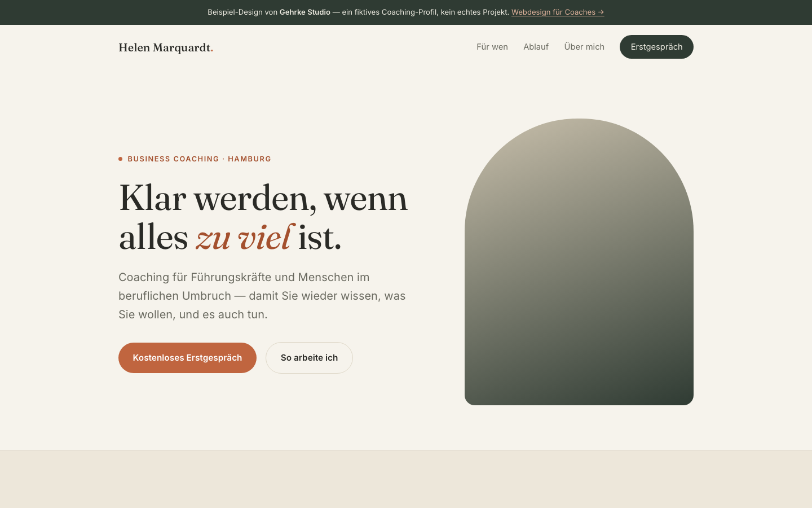Open the Webdesign für Coaches link
This screenshot has height=508, width=812.
click(x=558, y=12)
